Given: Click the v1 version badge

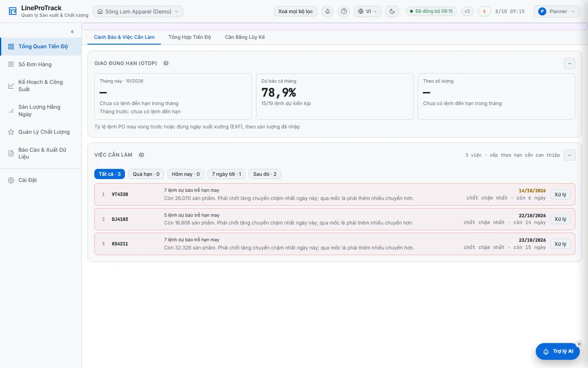Looking at the screenshot, I should (x=467, y=11).
